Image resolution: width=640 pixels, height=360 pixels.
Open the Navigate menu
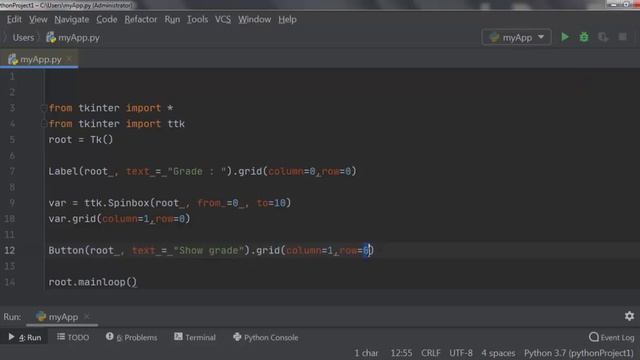(71, 19)
